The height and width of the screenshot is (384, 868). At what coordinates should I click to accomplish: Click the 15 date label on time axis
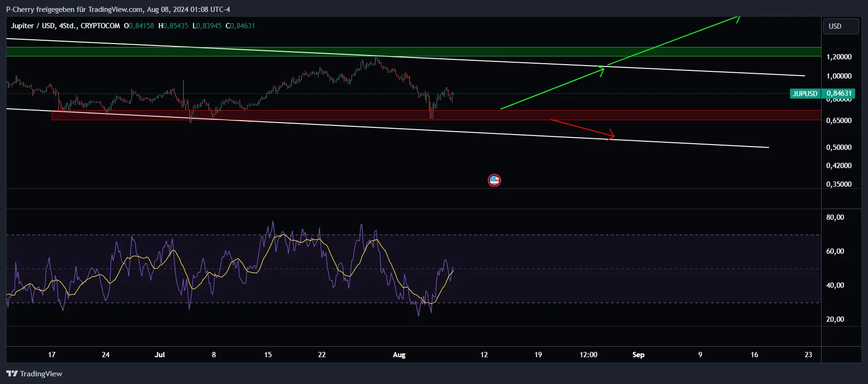268,355
